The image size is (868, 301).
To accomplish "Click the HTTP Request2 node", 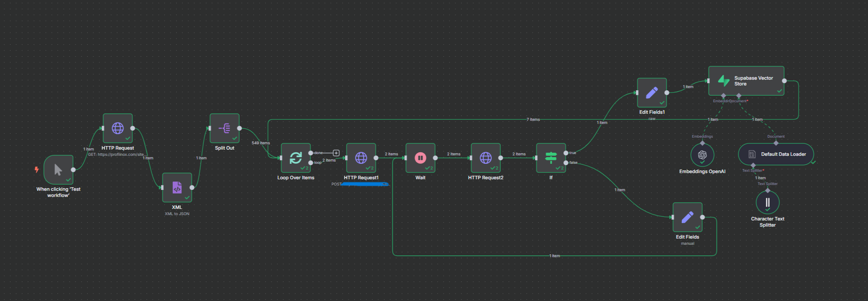I will pos(486,158).
